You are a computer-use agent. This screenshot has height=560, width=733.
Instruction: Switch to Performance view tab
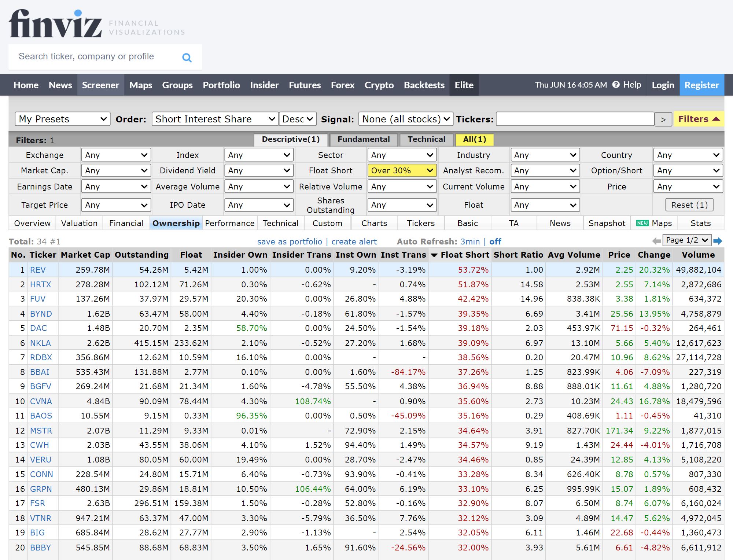(230, 223)
